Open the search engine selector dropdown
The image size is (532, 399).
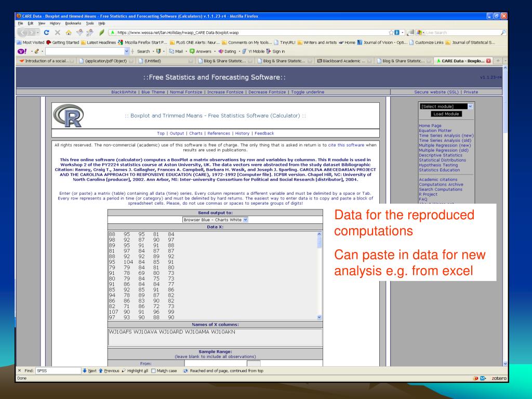tap(421, 33)
